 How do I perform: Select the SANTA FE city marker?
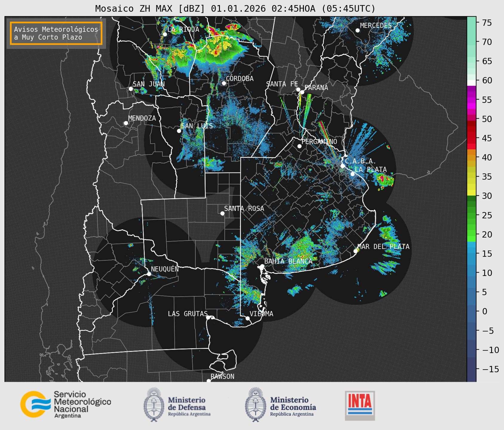pos(298,89)
